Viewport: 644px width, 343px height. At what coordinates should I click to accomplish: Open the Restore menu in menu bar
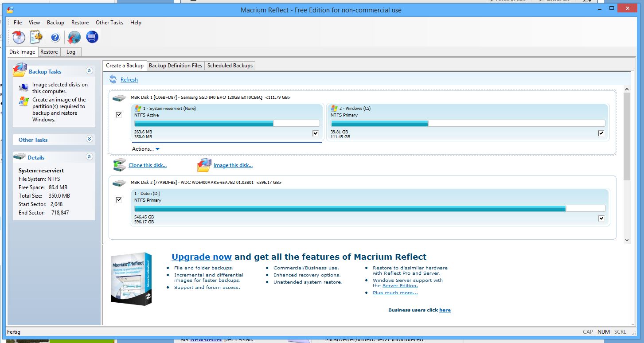point(80,23)
